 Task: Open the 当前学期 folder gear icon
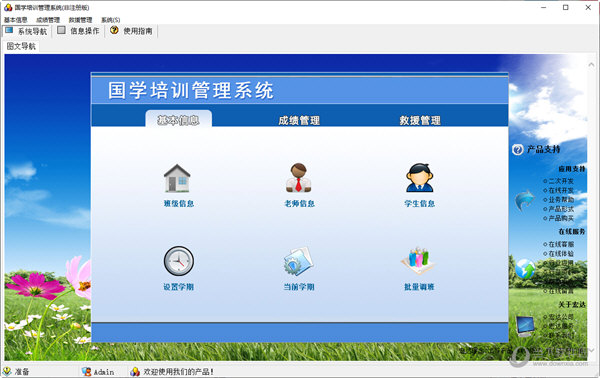(x=298, y=261)
